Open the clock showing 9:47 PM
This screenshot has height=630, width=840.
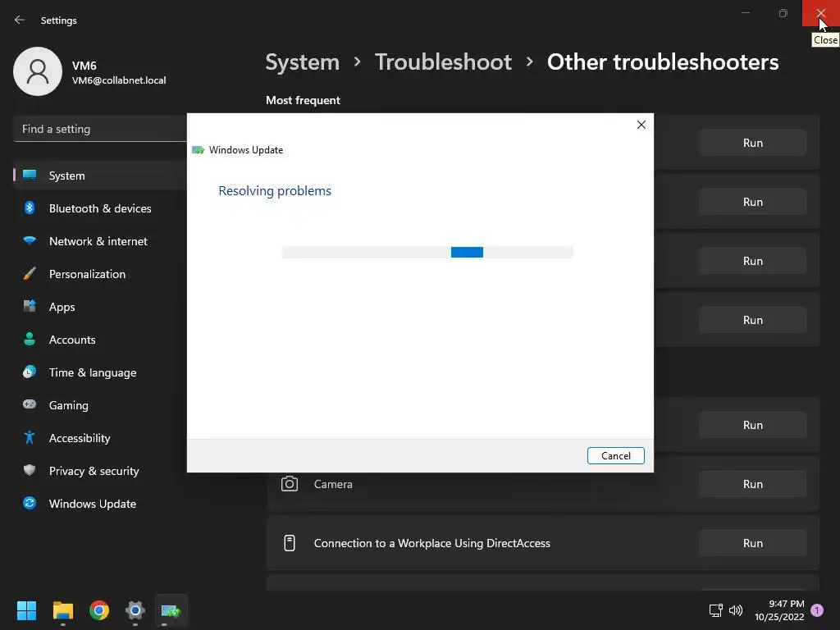[x=779, y=610]
